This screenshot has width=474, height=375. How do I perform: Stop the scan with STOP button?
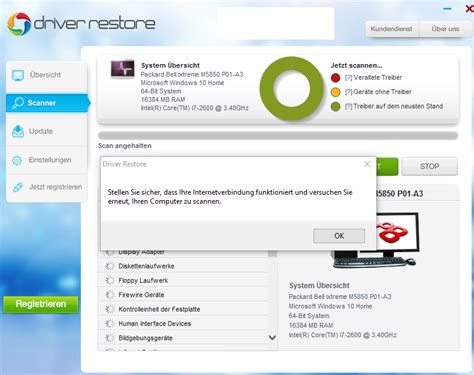[429, 166]
